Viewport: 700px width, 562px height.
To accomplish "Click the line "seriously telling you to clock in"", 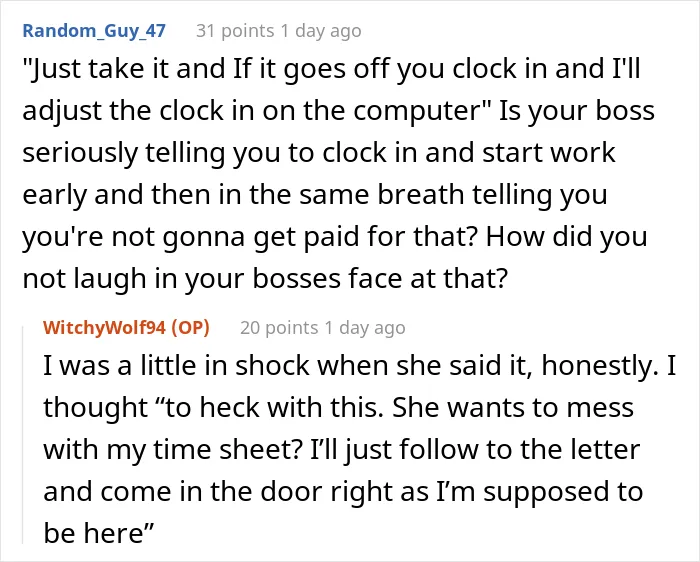I will click(319, 153).
